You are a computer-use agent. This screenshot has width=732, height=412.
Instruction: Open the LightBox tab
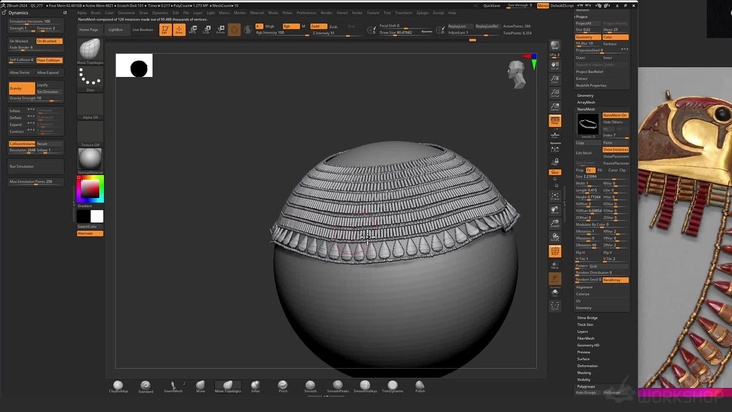(116, 30)
